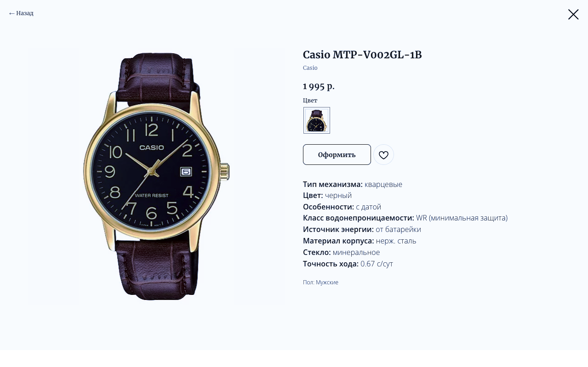This screenshot has width=588, height=367.
Task: Click the left arrow icon beside Назад
Action: (x=12, y=14)
